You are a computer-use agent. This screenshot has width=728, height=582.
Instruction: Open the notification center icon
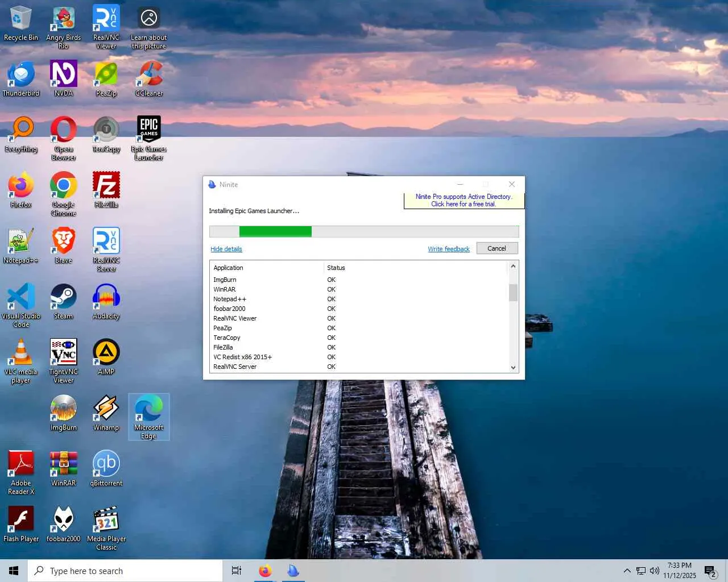click(x=710, y=571)
